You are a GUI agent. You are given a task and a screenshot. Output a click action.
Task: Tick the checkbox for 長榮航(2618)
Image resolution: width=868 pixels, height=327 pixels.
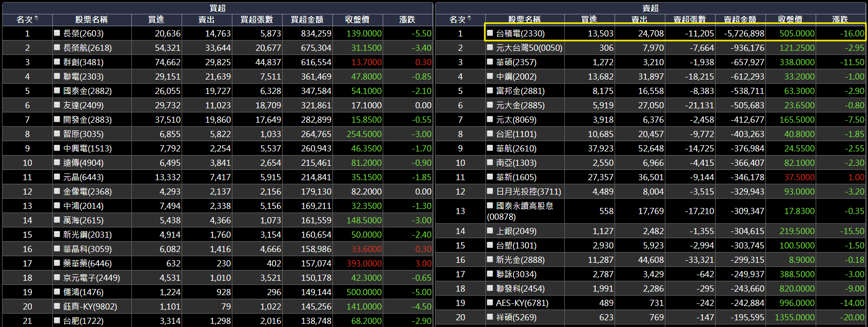point(57,47)
